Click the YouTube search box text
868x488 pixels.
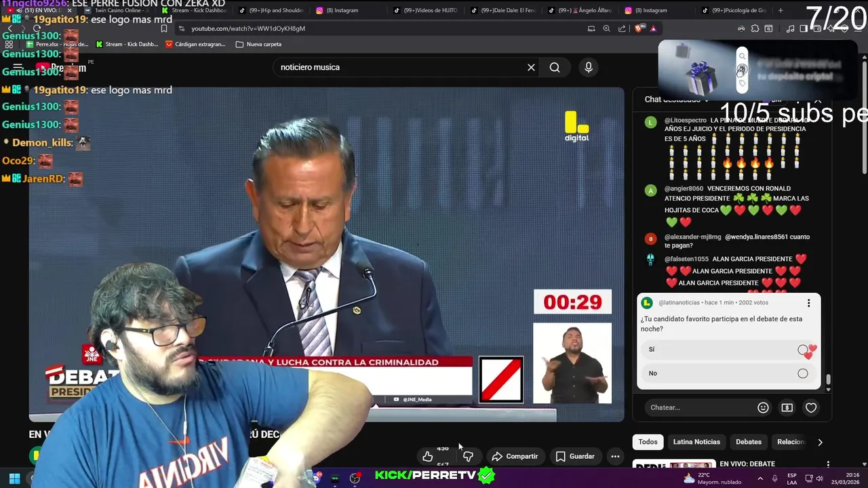[310, 67]
